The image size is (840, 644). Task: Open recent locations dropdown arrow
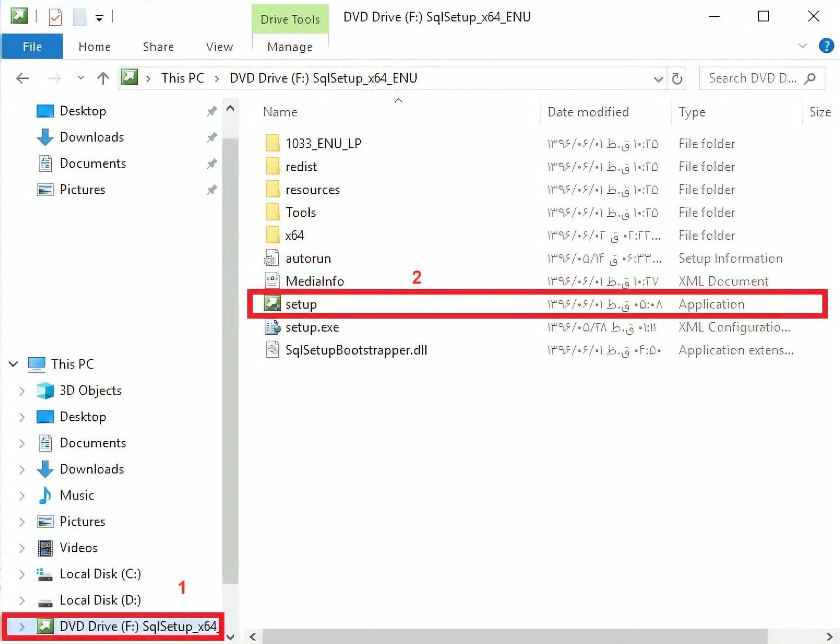pyautogui.click(x=81, y=78)
